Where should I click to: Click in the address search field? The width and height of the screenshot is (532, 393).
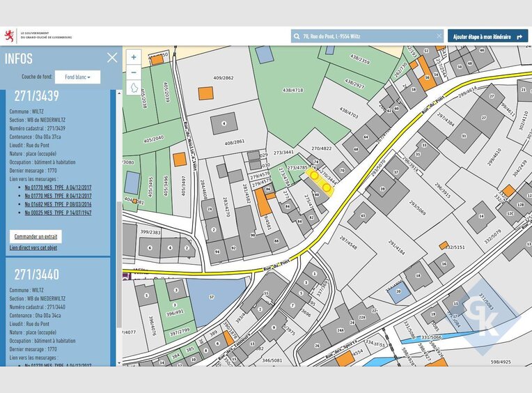(366, 36)
